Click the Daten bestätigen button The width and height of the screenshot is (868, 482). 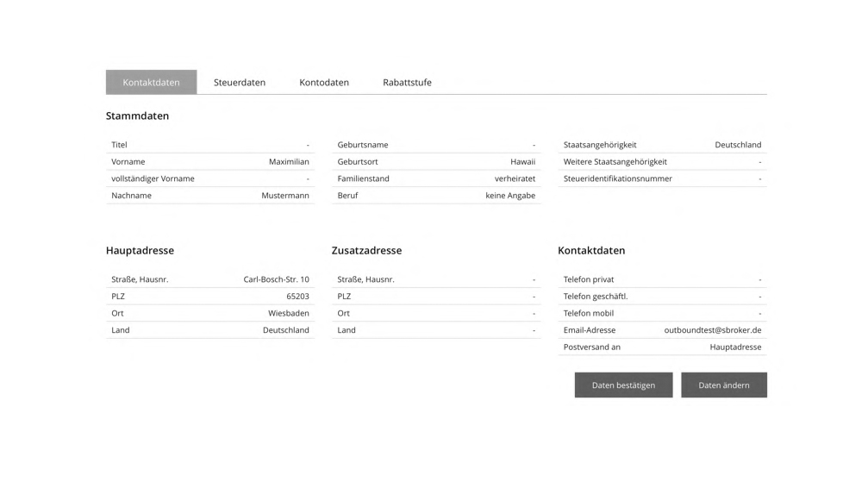(x=623, y=385)
